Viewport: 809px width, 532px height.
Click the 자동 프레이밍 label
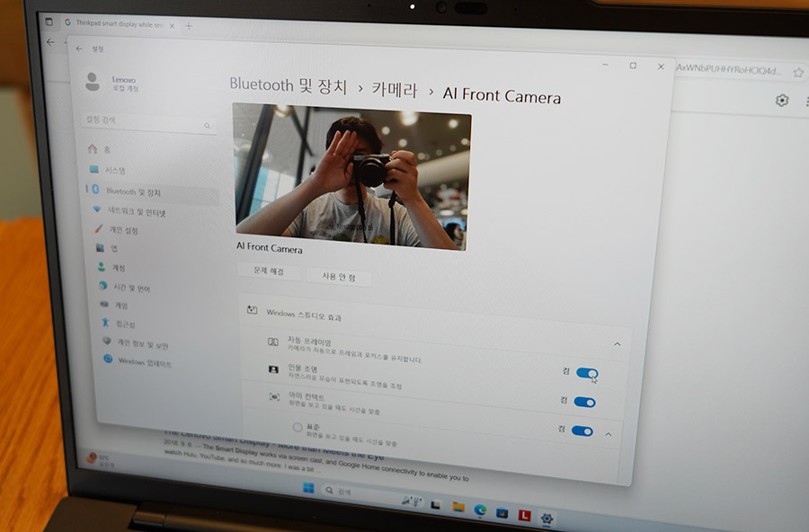[x=309, y=341]
